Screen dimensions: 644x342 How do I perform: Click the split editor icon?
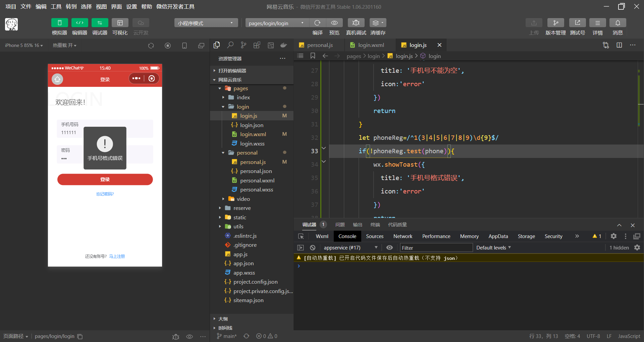[619, 45]
